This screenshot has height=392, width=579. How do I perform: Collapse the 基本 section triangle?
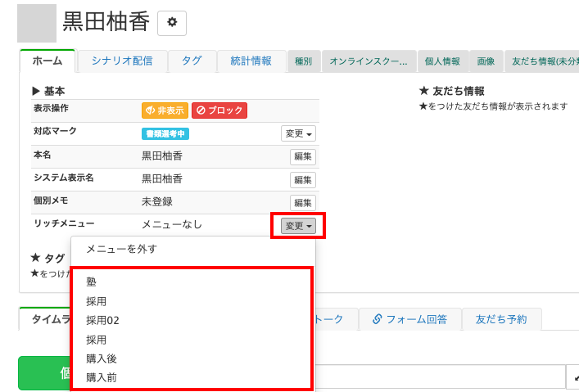tap(36, 91)
